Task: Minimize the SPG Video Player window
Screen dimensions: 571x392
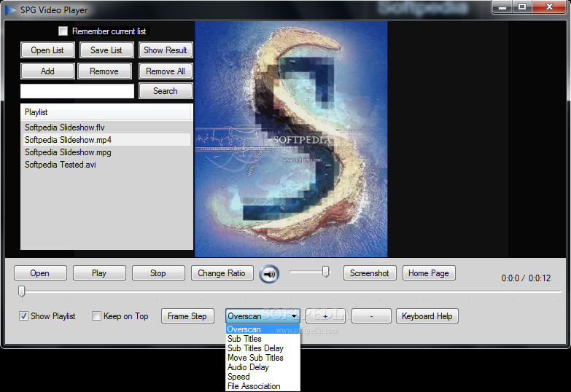Action: [503, 7]
